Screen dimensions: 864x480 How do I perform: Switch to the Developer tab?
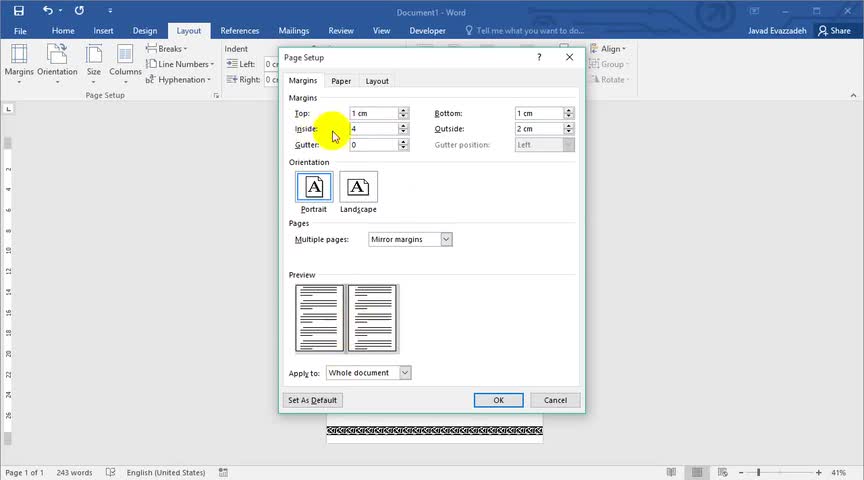tap(428, 31)
